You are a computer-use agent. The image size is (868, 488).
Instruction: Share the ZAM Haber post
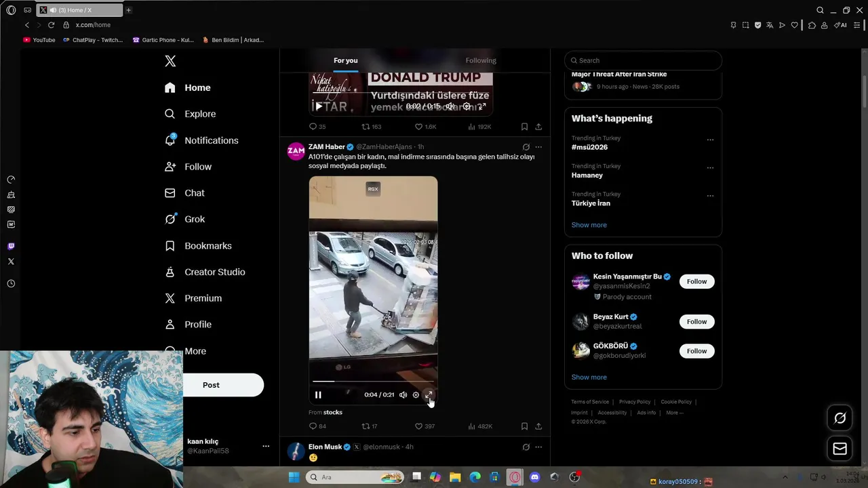pos(538,426)
